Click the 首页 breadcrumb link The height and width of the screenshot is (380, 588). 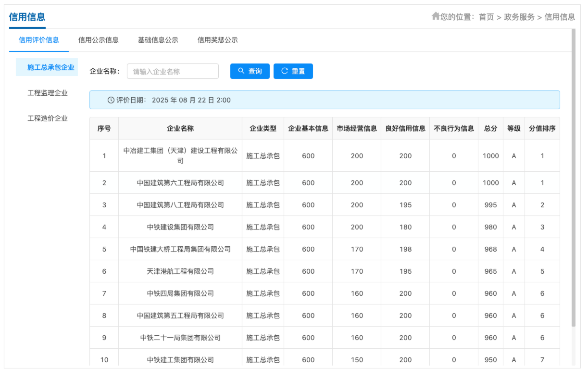tap(486, 17)
